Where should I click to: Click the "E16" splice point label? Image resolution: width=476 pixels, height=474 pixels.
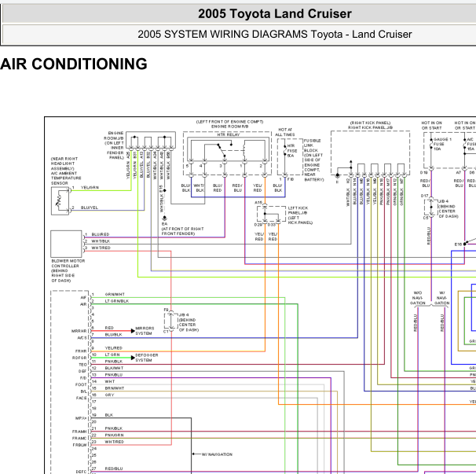(458, 244)
